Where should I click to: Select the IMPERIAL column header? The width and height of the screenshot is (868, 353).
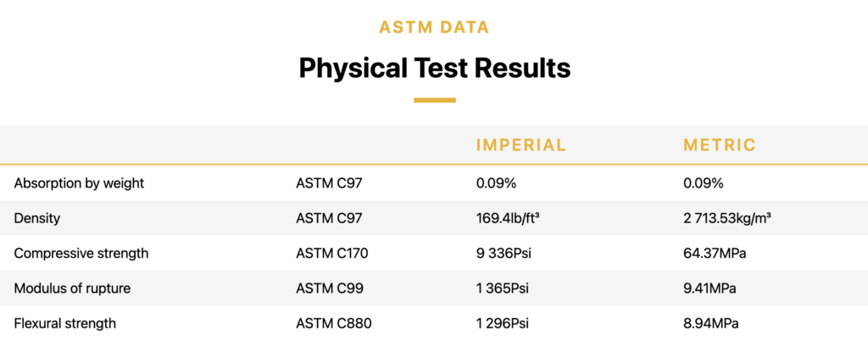point(521,145)
